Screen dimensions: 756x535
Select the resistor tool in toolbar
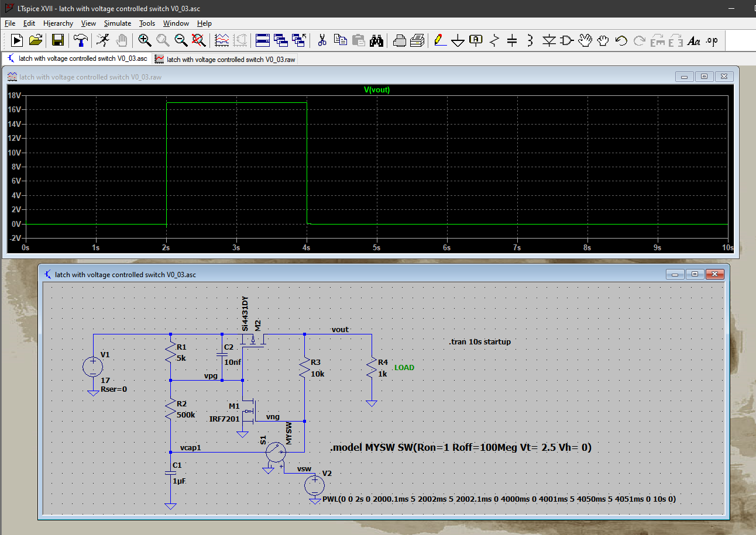click(494, 40)
